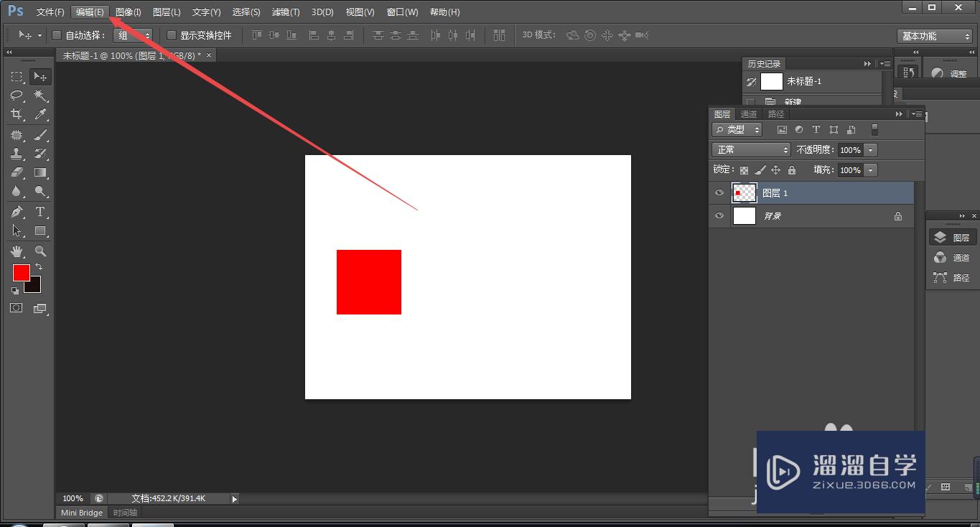The height and width of the screenshot is (527, 980).
Task: Switch to the 通道 tab in Layers panel
Action: point(749,114)
